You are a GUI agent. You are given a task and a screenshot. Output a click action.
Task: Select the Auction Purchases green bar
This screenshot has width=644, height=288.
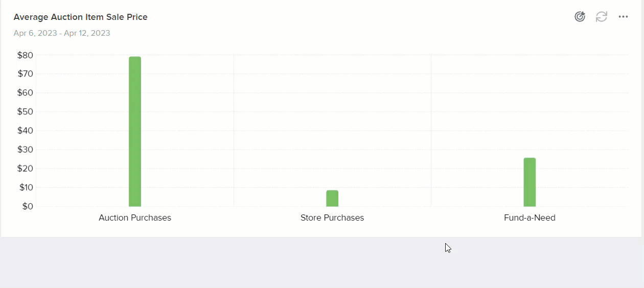pos(135,131)
